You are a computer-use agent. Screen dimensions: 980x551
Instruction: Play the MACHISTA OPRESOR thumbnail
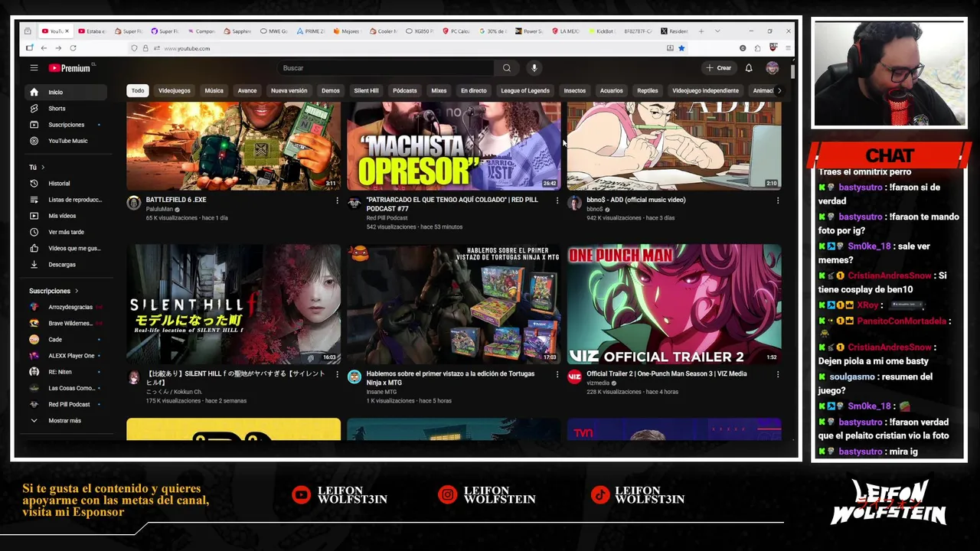[453, 145]
